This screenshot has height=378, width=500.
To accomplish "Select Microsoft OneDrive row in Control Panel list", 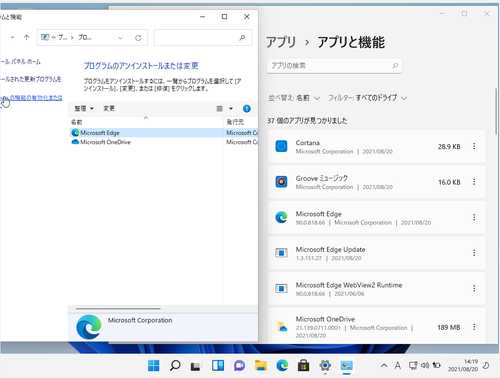I will tap(164, 142).
